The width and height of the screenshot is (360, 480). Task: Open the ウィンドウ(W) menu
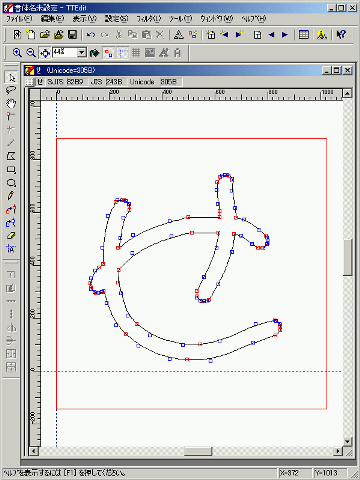[x=217, y=19]
